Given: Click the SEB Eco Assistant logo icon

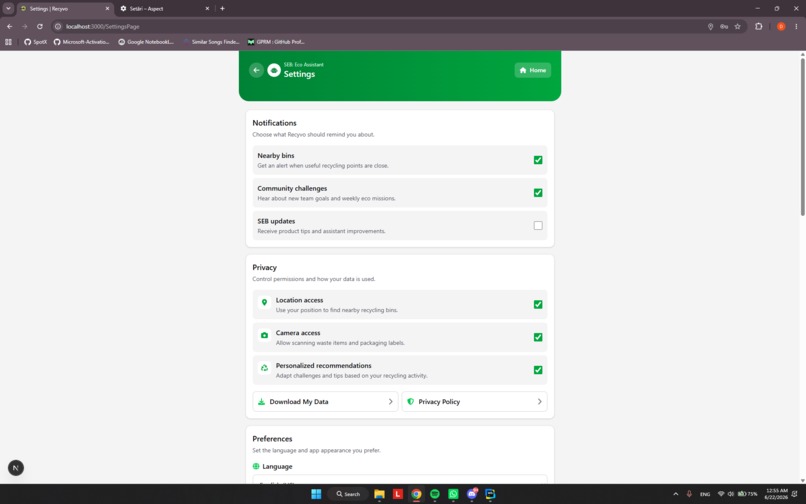Looking at the screenshot, I should tap(274, 70).
